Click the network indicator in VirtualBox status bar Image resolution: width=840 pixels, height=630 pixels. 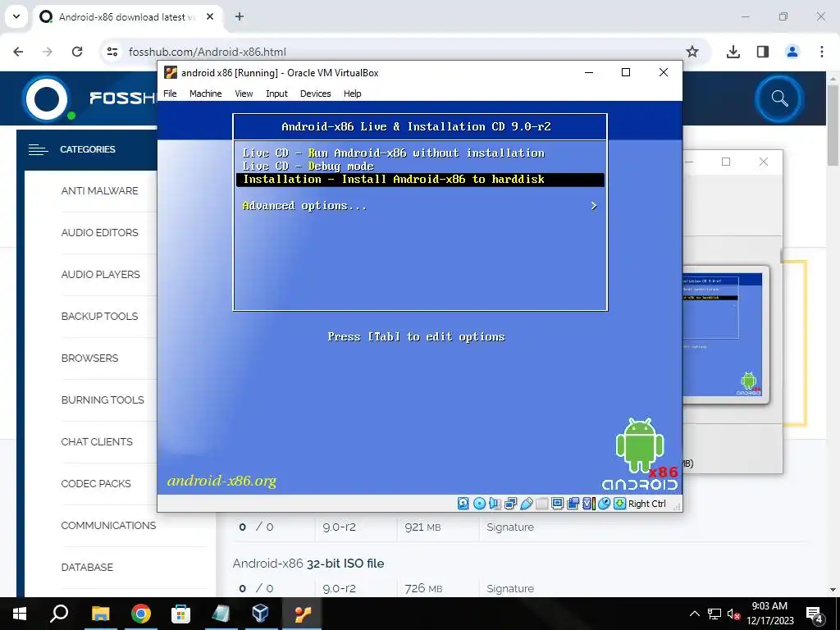tap(510, 504)
